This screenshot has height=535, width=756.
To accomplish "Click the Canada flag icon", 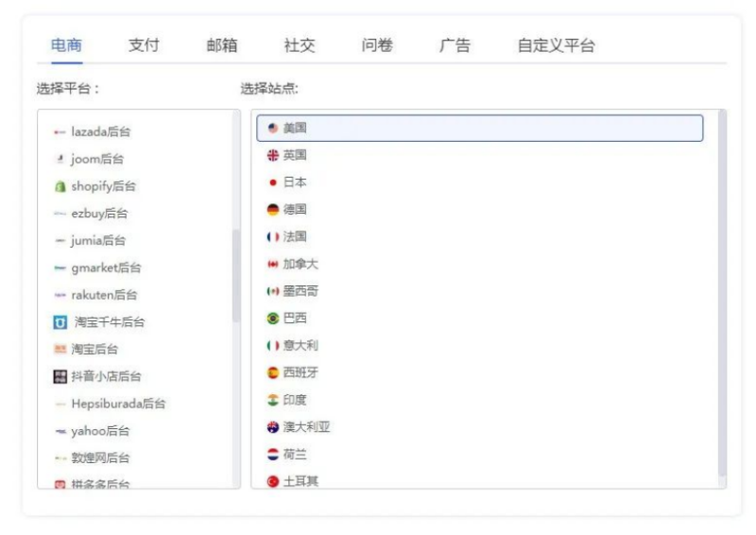I will (x=273, y=265).
